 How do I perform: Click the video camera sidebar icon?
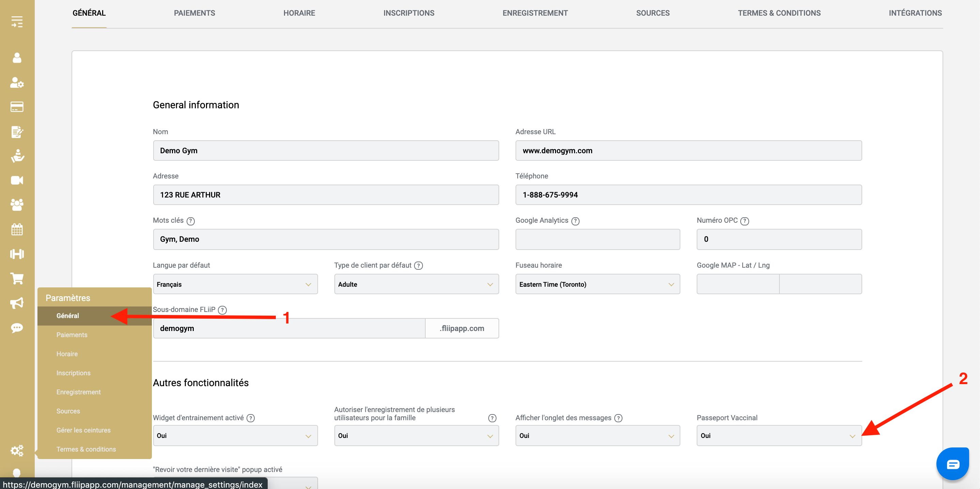(17, 180)
